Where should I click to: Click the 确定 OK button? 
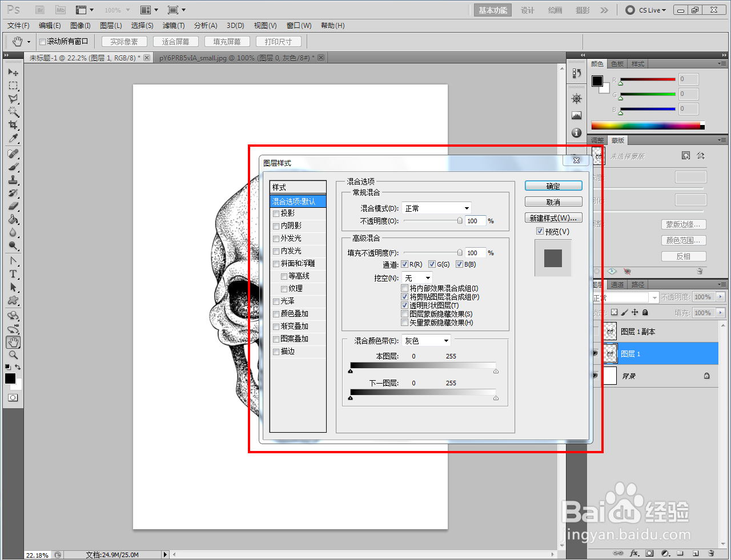[x=553, y=186]
